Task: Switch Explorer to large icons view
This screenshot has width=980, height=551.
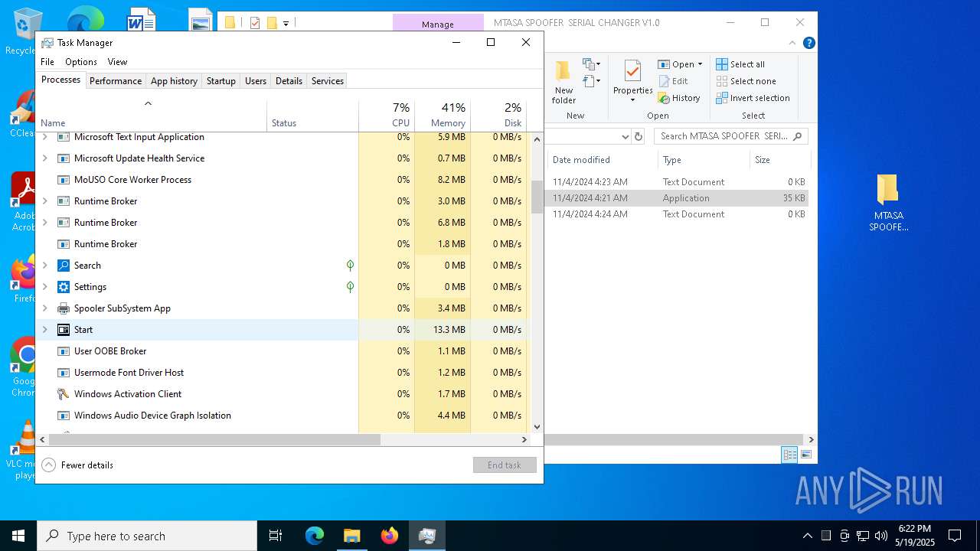Action: [806, 455]
